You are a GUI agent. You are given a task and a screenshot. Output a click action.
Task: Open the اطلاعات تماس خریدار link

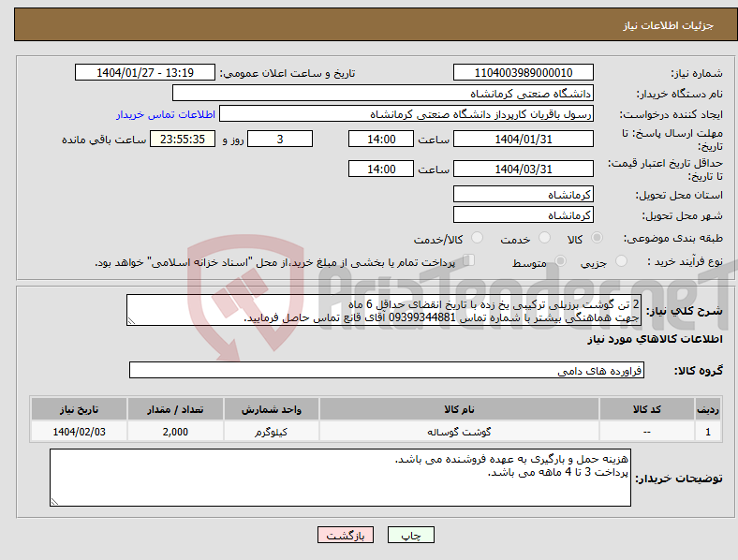pyautogui.click(x=166, y=114)
